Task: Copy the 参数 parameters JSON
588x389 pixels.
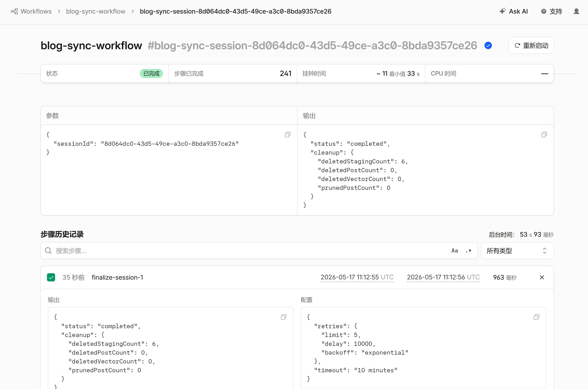Action: coord(287,134)
